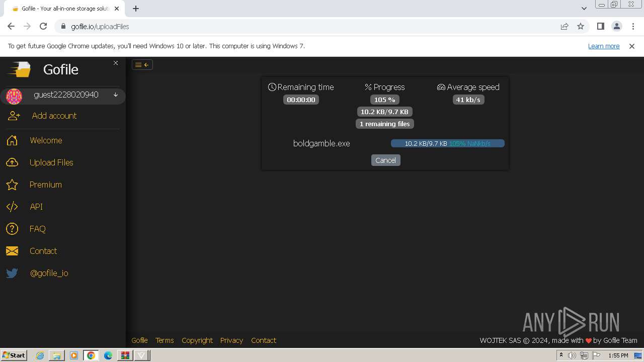Screen dimensions: 644x362
Task: Click the Twitter bird icon
Action: [12, 273]
